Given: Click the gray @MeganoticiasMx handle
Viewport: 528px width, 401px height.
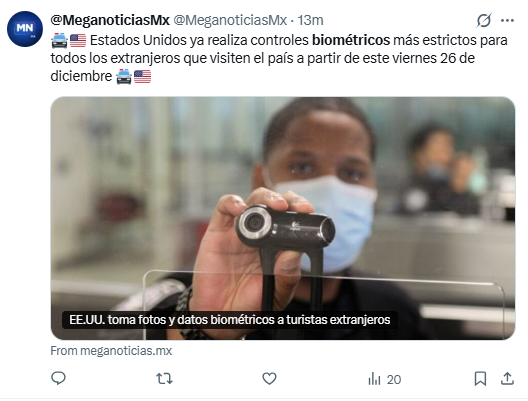Looking at the screenshot, I should click(x=230, y=20).
